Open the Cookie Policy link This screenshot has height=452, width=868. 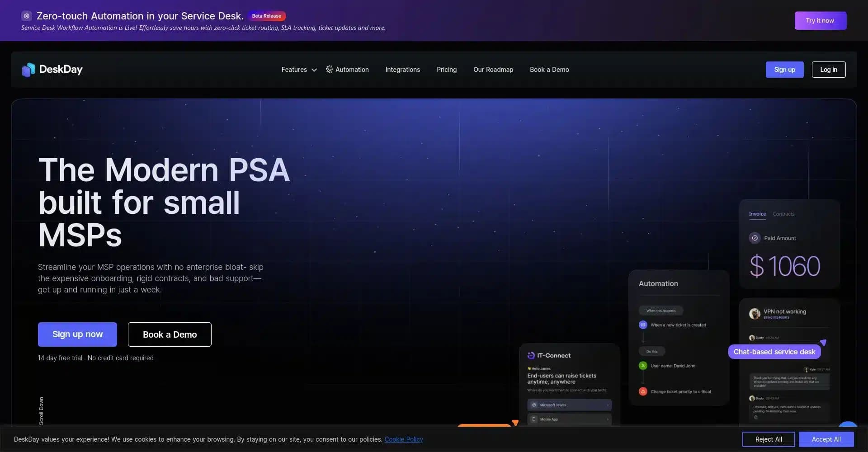[404, 439]
